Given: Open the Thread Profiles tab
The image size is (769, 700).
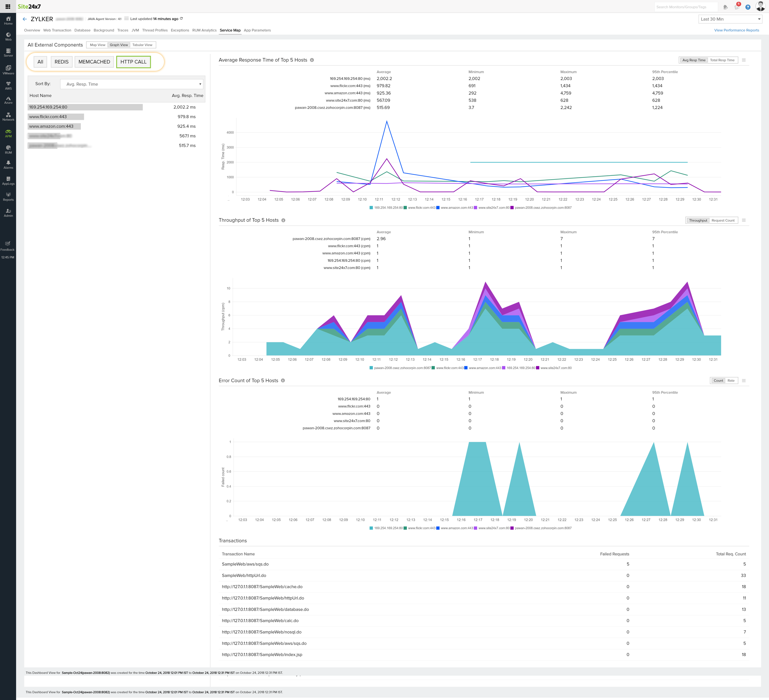Looking at the screenshot, I should 155,30.
